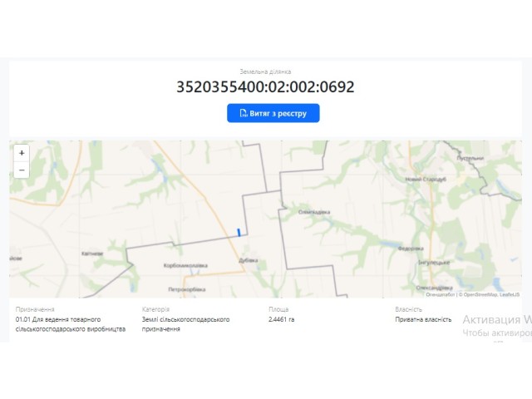The width and height of the screenshot is (532, 399).
Task: Zoom in on the map
Action: (x=22, y=153)
